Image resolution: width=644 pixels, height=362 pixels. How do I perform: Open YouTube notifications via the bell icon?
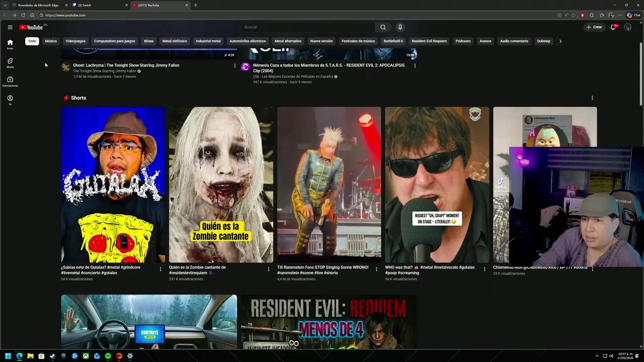[x=613, y=27]
